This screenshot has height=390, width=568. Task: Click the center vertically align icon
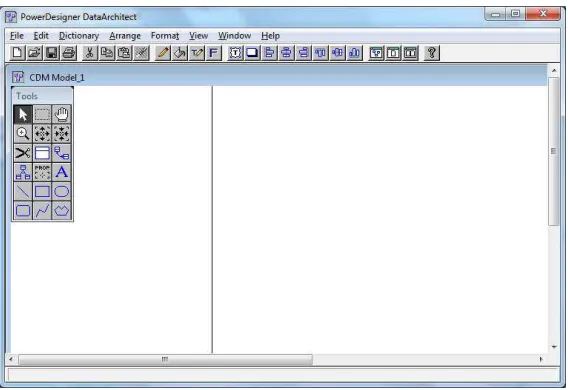pyautogui.click(x=338, y=53)
